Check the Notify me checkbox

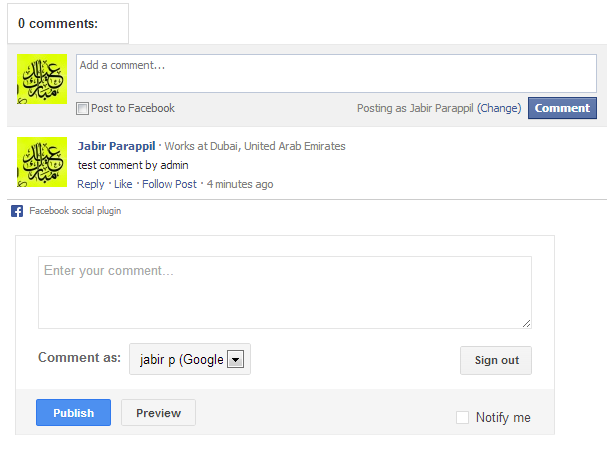tap(462, 417)
